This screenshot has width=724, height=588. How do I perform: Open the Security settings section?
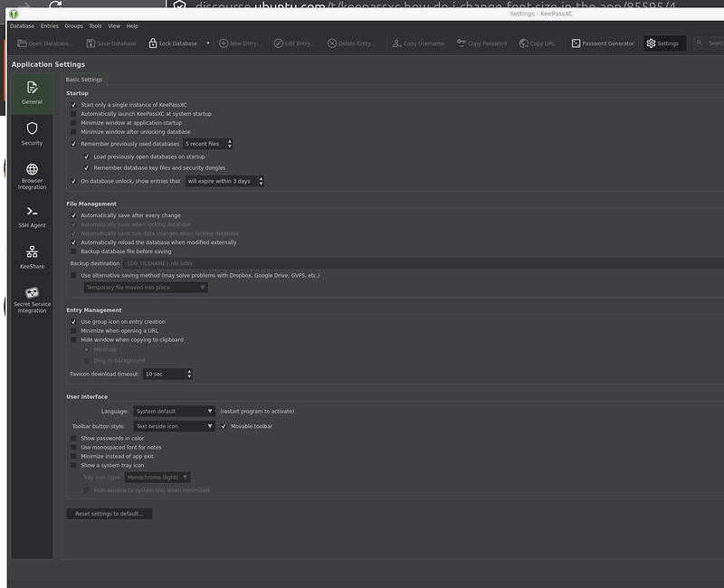click(x=32, y=134)
